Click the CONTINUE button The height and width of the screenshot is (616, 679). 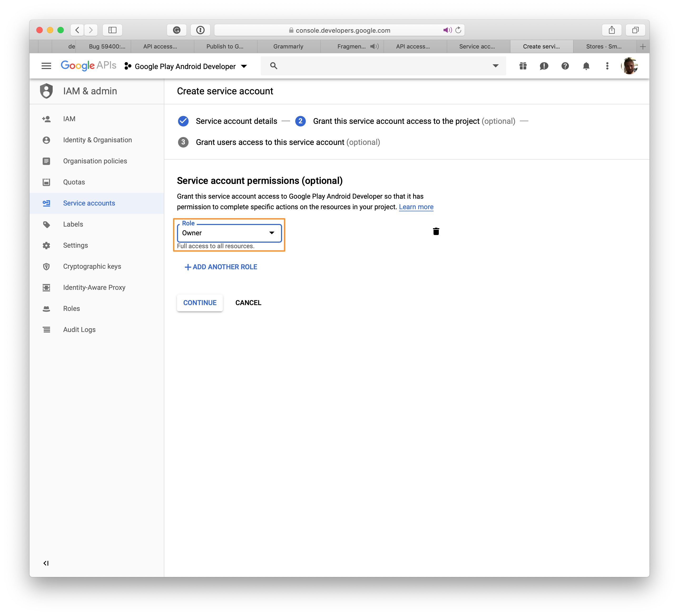pos(199,302)
